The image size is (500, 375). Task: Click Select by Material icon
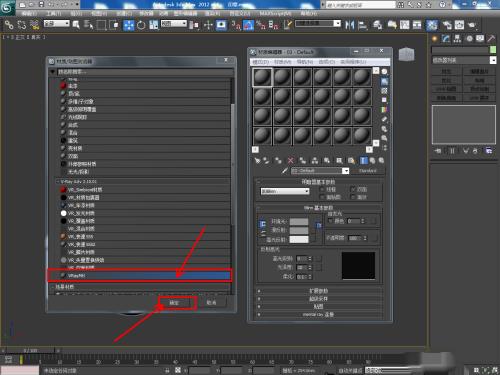pyautogui.click(x=384, y=138)
